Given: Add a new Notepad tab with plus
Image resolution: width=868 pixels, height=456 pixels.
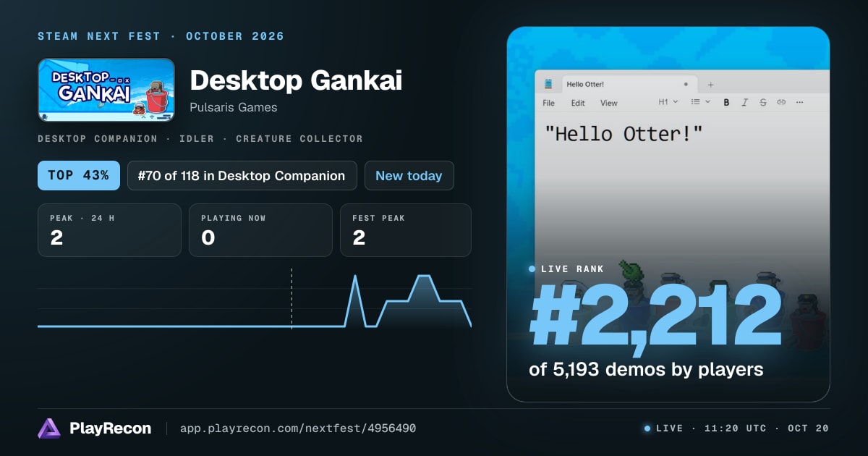Looking at the screenshot, I should pos(710,84).
